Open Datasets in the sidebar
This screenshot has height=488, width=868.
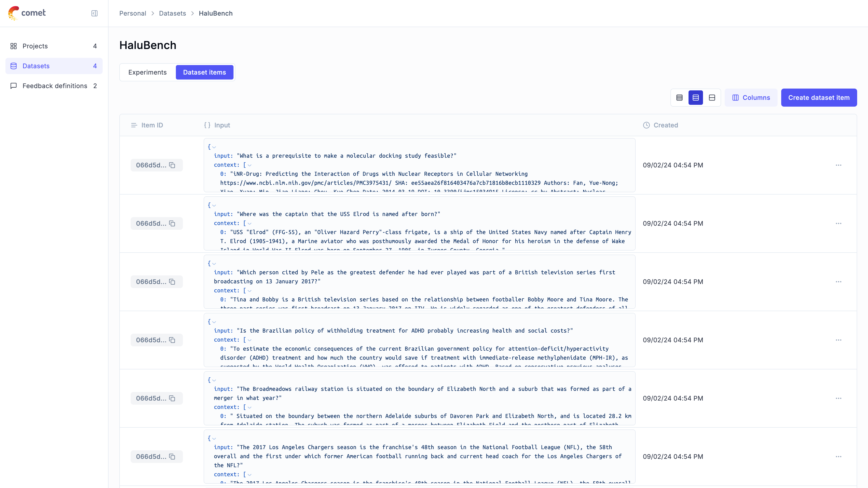pyautogui.click(x=54, y=66)
